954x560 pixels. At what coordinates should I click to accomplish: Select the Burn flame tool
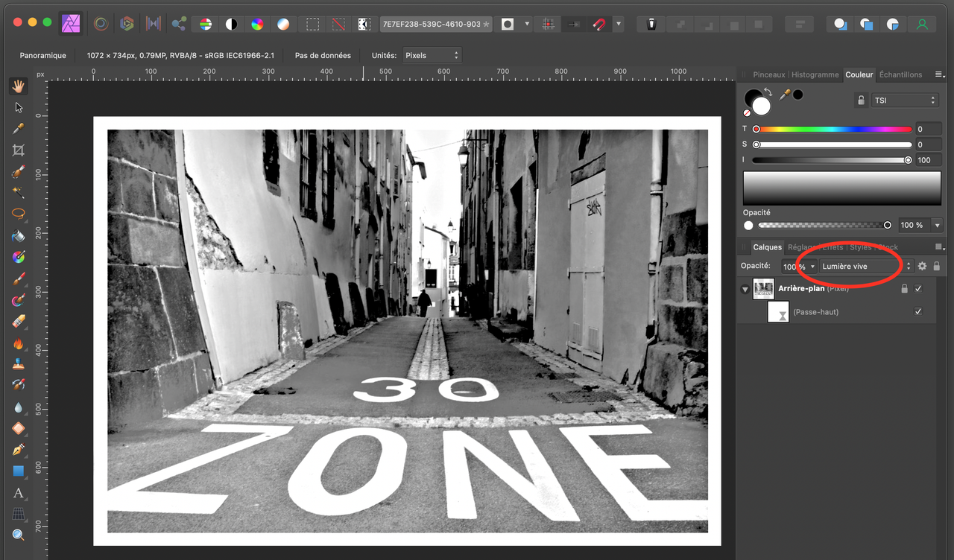pyautogui.click(x=19, y=343)
